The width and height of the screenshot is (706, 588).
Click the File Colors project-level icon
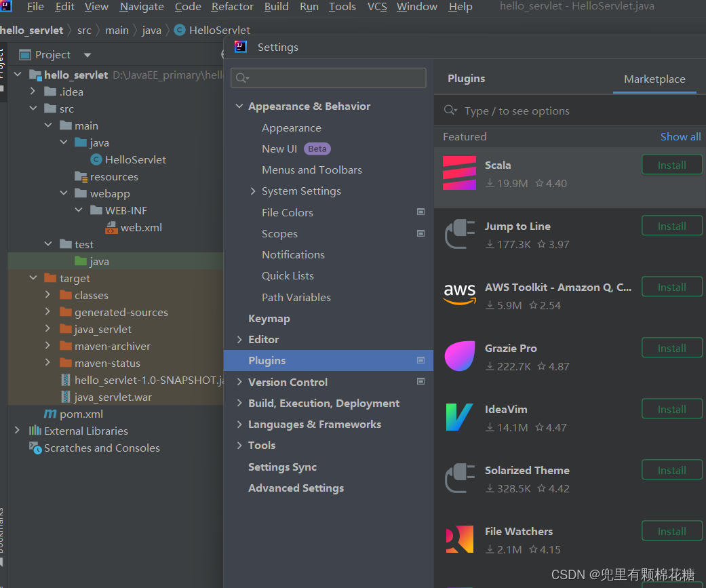pyautogui.click(x=420, y=212)
